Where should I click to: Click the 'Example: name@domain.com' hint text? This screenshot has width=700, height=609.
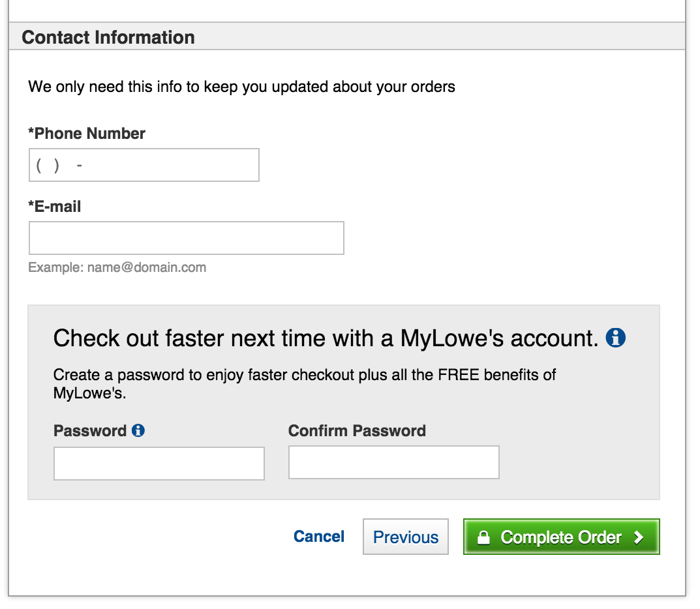(117, 267)
